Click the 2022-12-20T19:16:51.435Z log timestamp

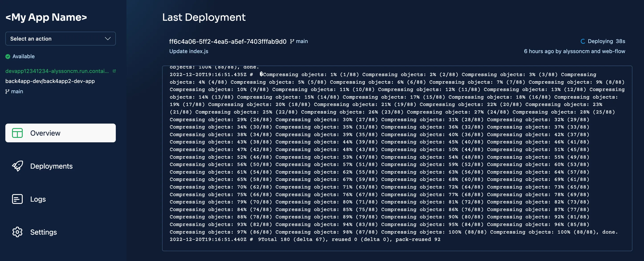pos(208,74)
